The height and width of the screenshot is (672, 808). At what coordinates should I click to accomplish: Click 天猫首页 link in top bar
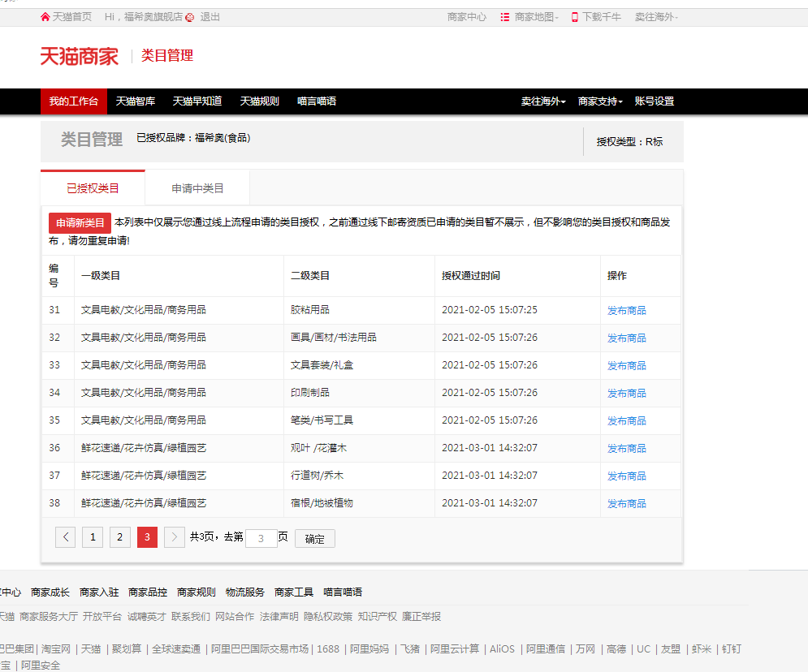(72, 17)
